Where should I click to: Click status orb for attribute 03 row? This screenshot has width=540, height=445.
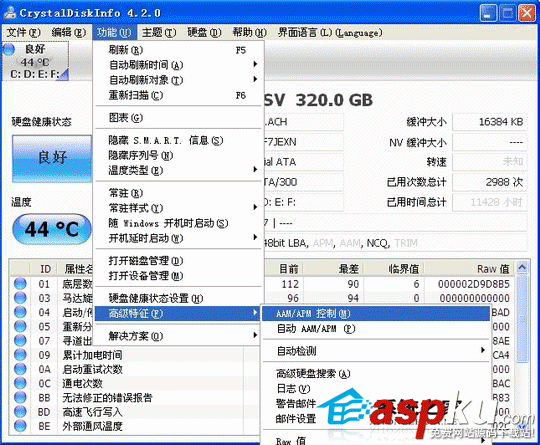coord(20,298)
